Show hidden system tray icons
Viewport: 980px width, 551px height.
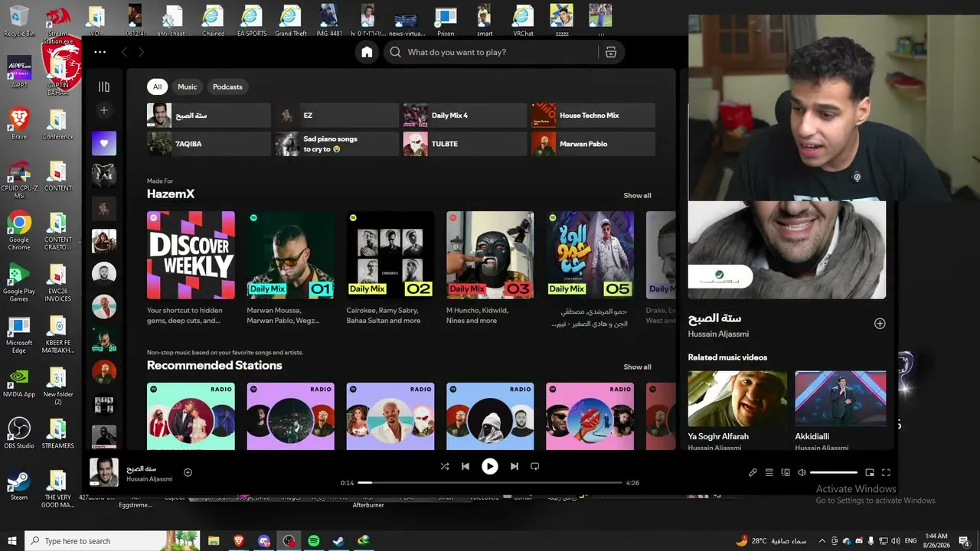(822, 541)
